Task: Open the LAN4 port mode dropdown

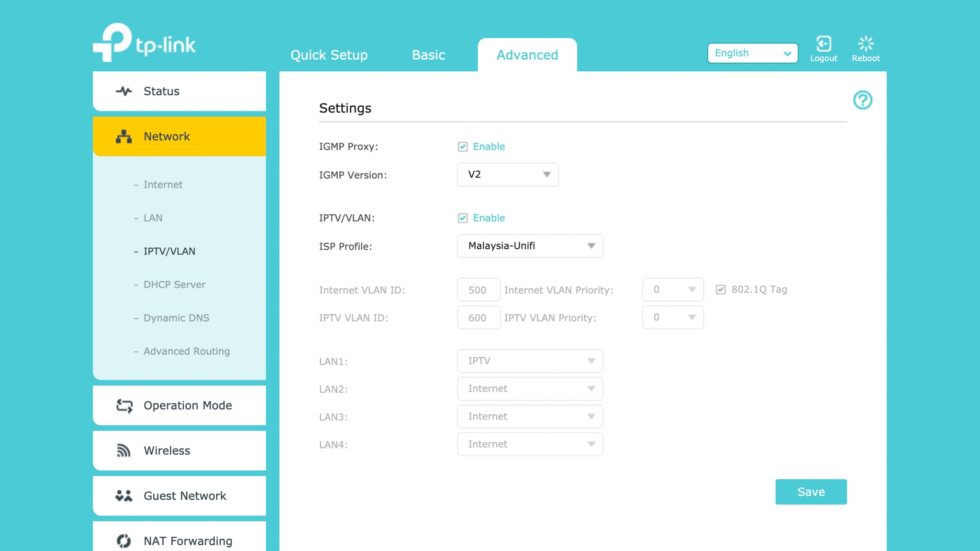Action: click(x=530, y=444)
